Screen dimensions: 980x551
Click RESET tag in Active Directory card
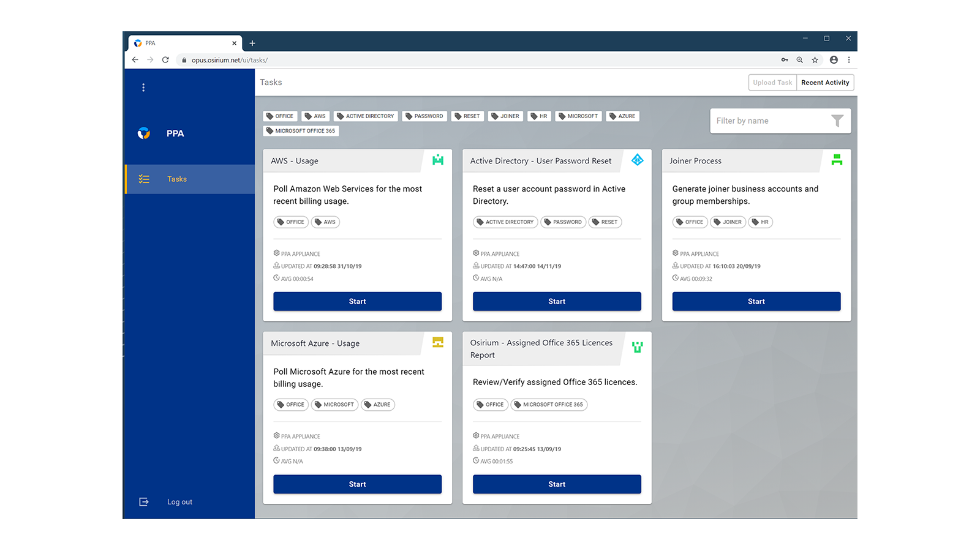coord(605,222)
